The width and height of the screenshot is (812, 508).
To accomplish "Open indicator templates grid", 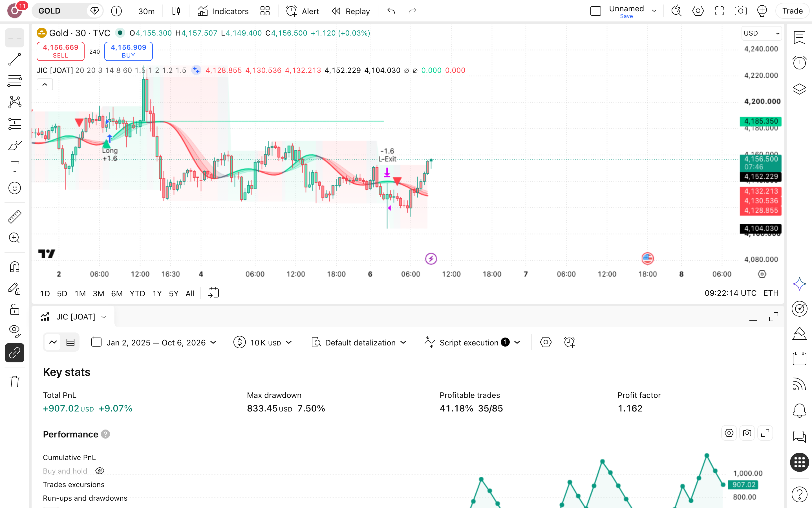I will tap(265, 11).
